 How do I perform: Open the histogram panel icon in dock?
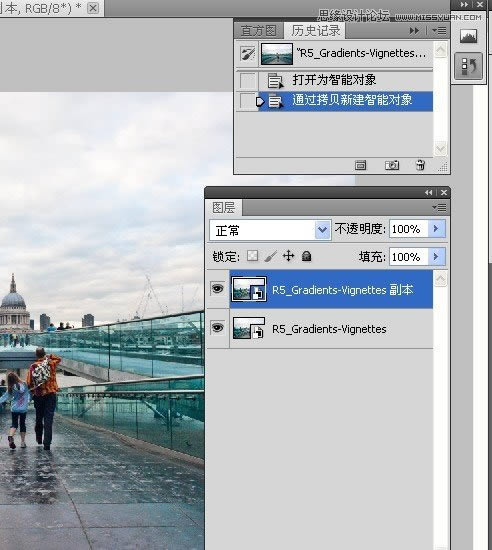click(x=468, y=36)
